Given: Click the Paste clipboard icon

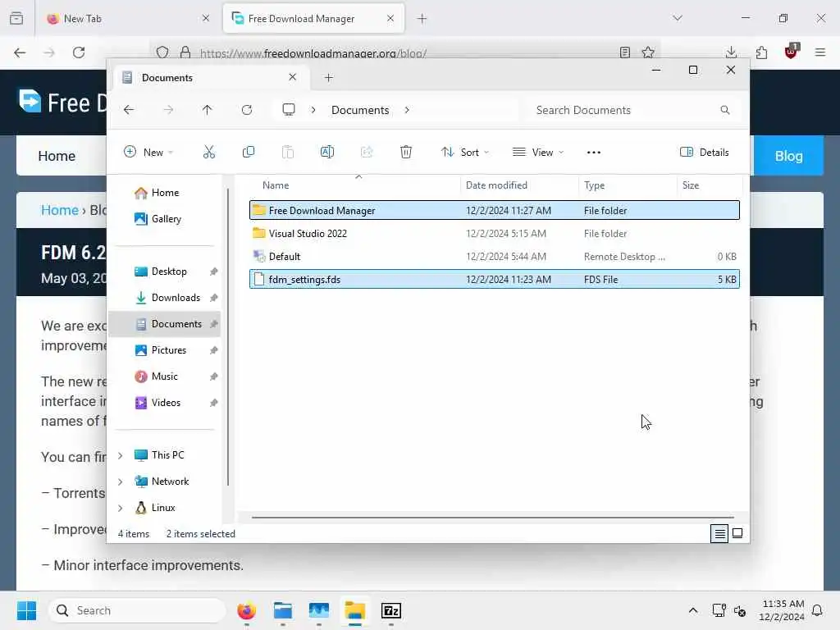Looking at the screenshot, I should click(288, 152).
